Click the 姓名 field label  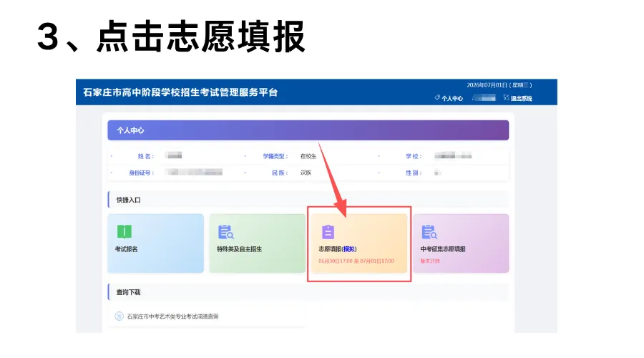point(146,156)
